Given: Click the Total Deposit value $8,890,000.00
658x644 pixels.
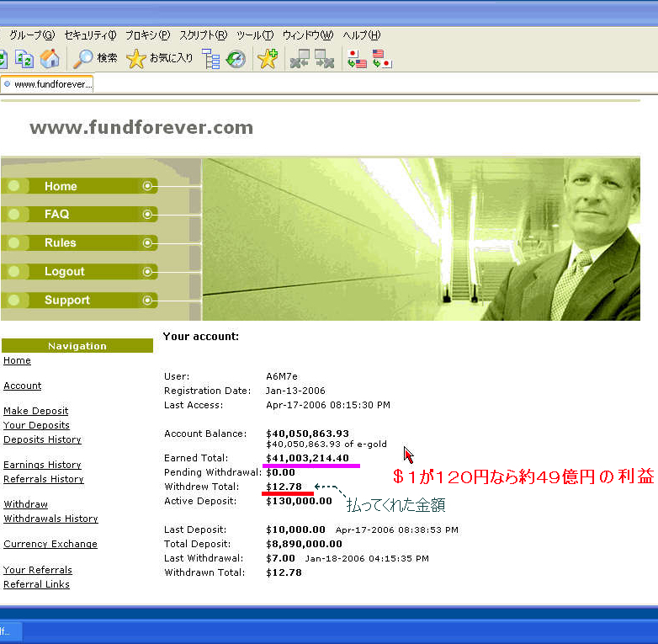Looking at the screenshot, I should (305, 544).
